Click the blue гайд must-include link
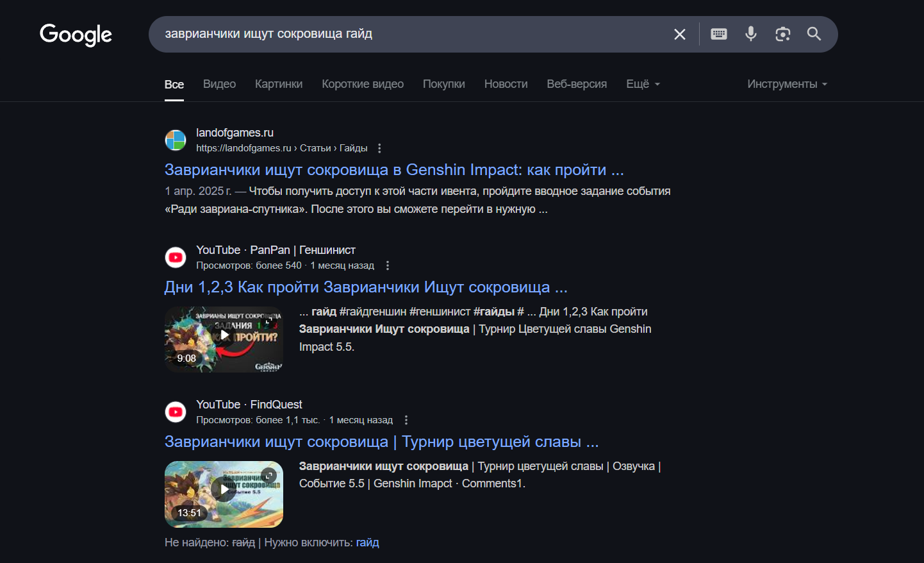Image resolution: width=924 pixels, height=563 pixels. coord(368,542)
